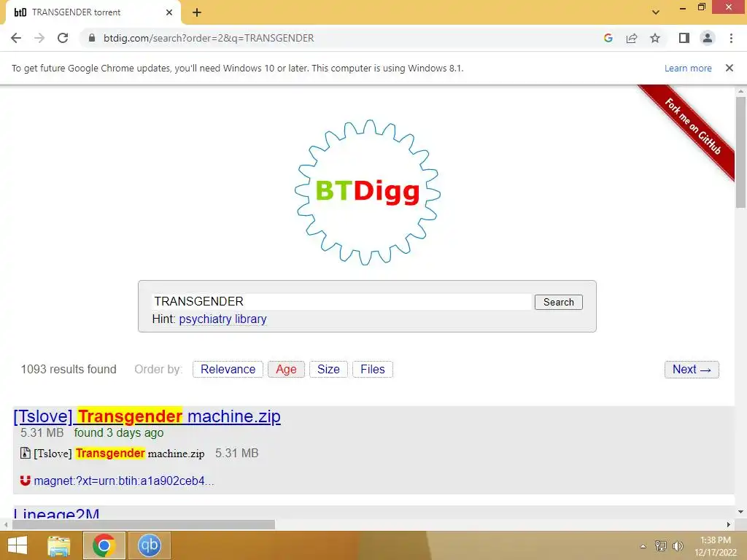747x560 pixels.
Task: Open the tab search chevron
Action: [x=656, y=12]
